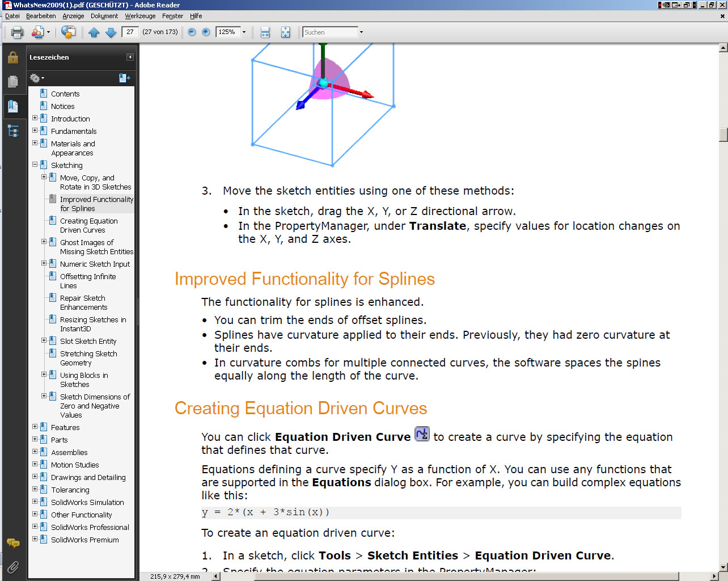Click the globe and document toolbar icon
728x581 pixels.
tap(68, 32)
